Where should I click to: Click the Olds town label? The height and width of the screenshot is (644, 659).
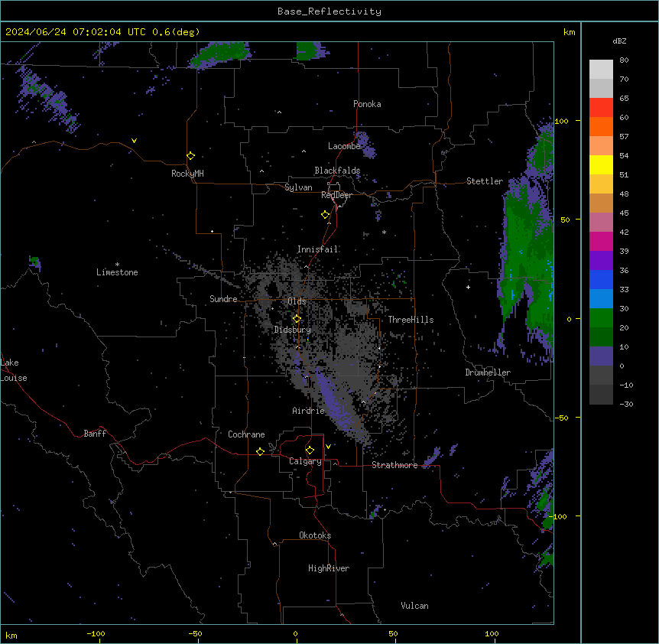coord(297,301)
